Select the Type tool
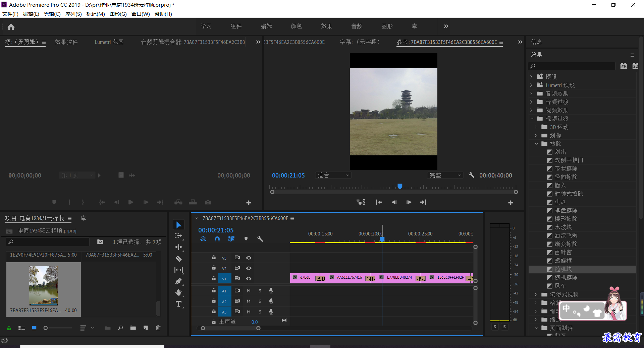 [178, 304]
